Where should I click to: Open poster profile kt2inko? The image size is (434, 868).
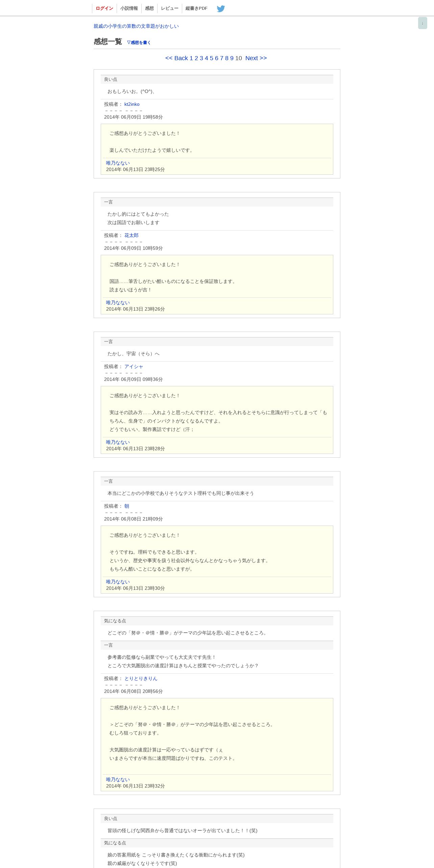(x=132, y=104)
